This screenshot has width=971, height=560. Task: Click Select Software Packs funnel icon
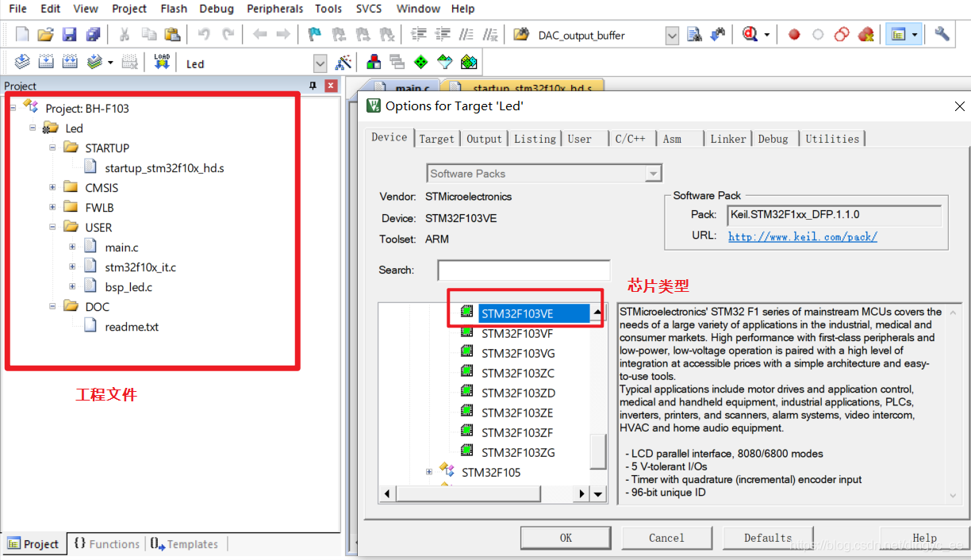pyautogui.click(x=444, y=62)
